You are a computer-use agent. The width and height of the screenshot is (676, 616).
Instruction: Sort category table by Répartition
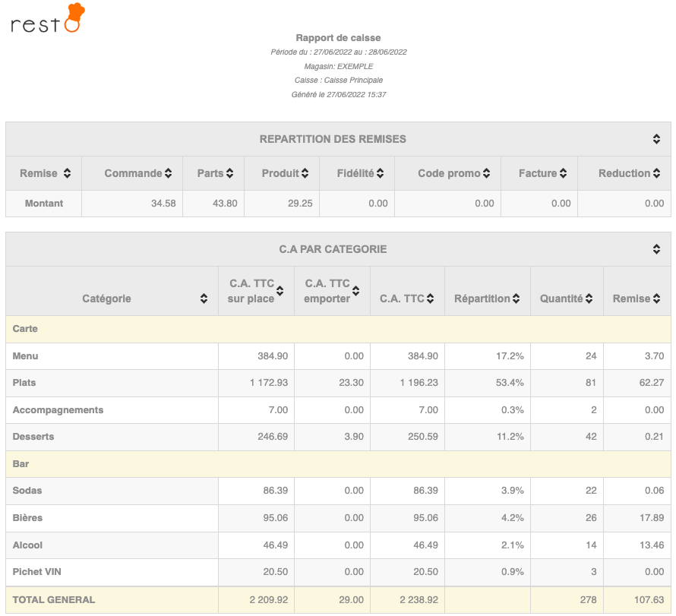pyautogui.click(x=516, y=299)
